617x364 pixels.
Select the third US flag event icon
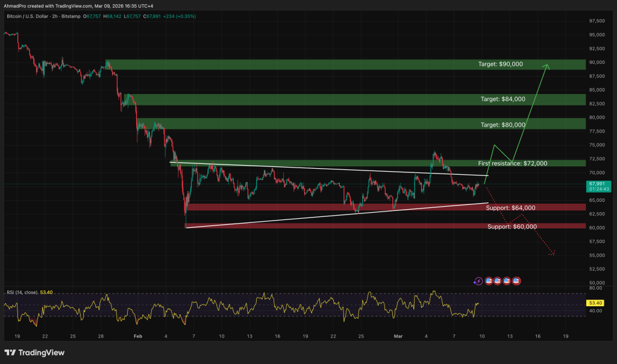coord(507,281)
